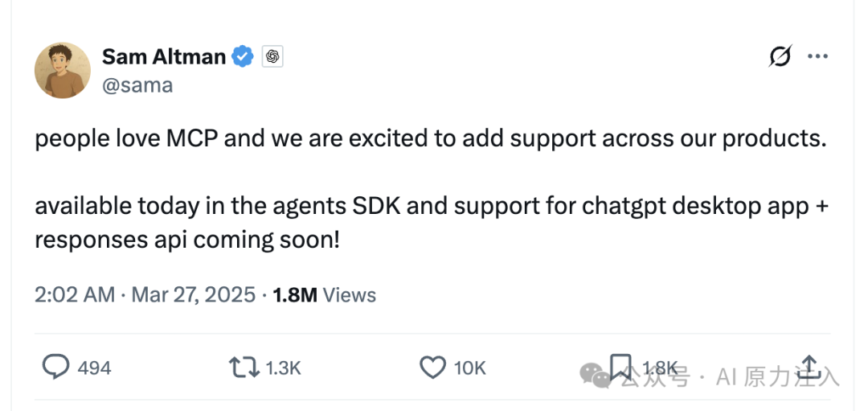Click the OpenAI affiliation badge icon
The height and width of the screenshot is (411, 868).
point(272,56)
